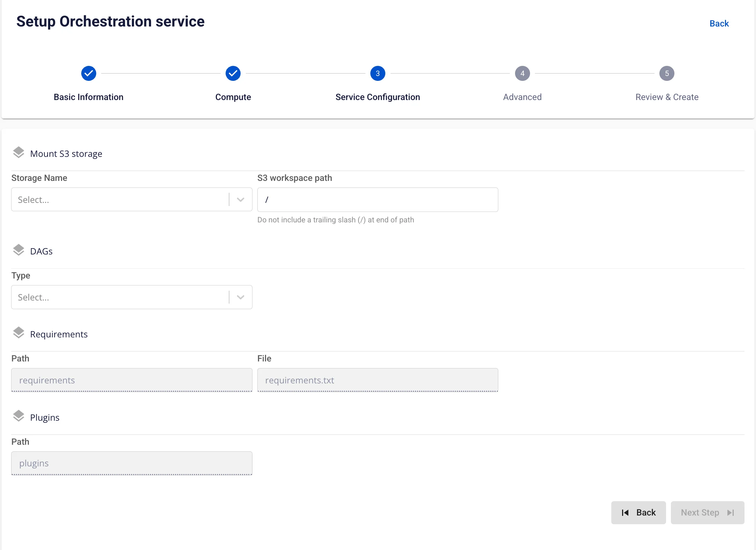Go to step 5 Review circle
This screenshot has height=550, width=756.
(x=667, y=74)
